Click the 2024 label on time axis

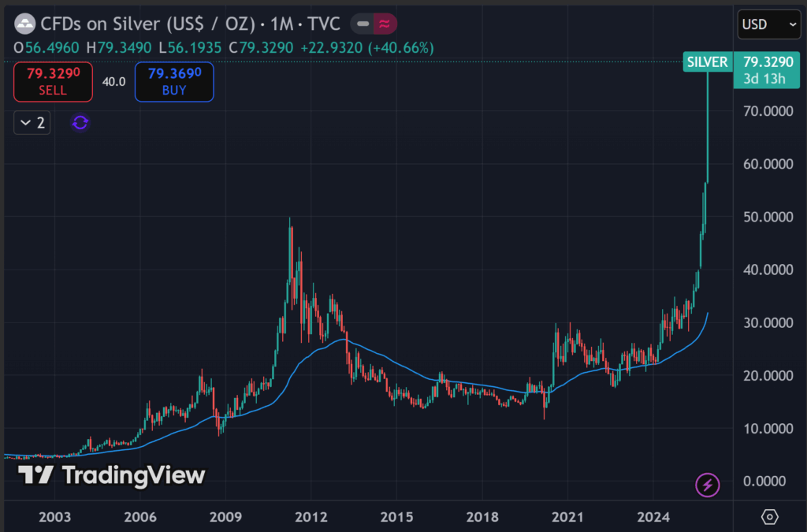pos(653,517)
